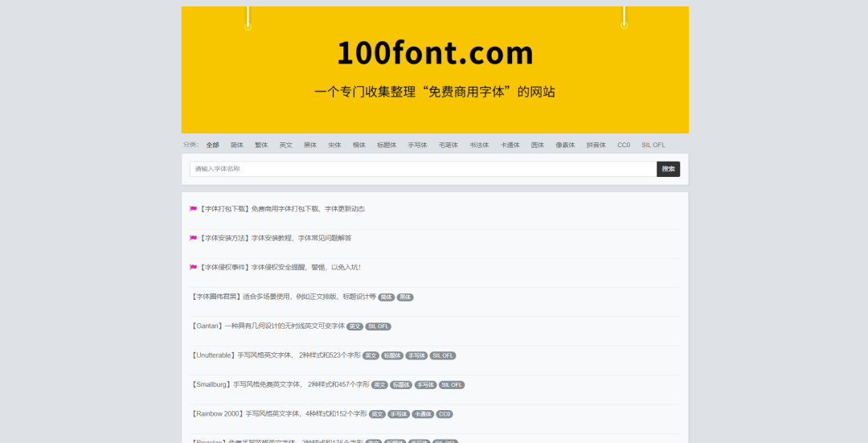This screenshot has height=443, width=868.
Task: Open the Unutterable font entry
Action: (x=276, y=355)
